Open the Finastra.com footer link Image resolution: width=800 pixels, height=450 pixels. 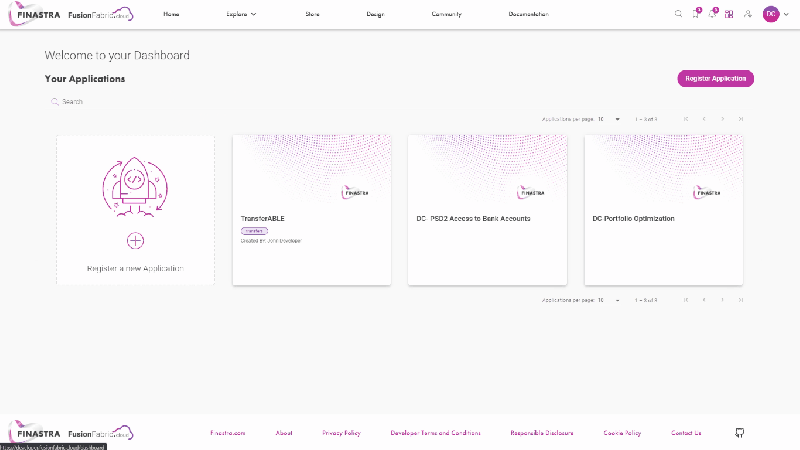pyautogui.click(x=228, y=433)
